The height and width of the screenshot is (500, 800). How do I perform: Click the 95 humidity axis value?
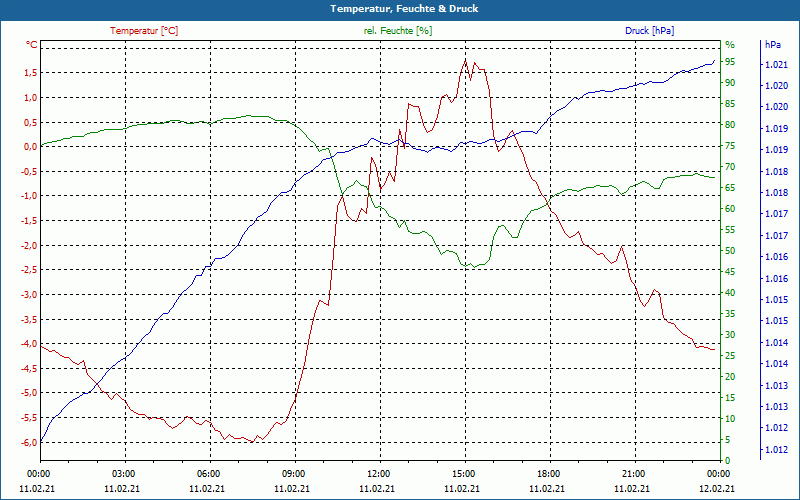[730, 62]
